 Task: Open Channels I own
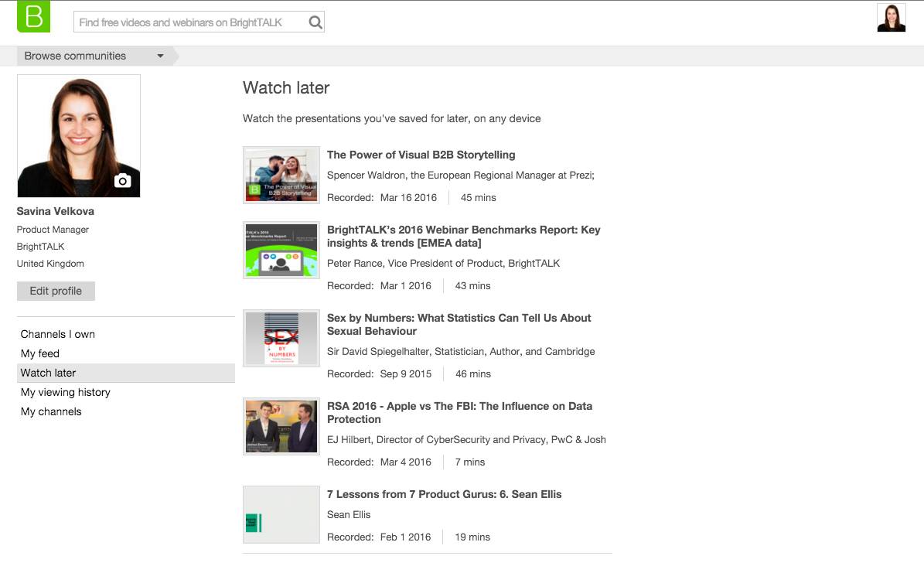[58, 334]
